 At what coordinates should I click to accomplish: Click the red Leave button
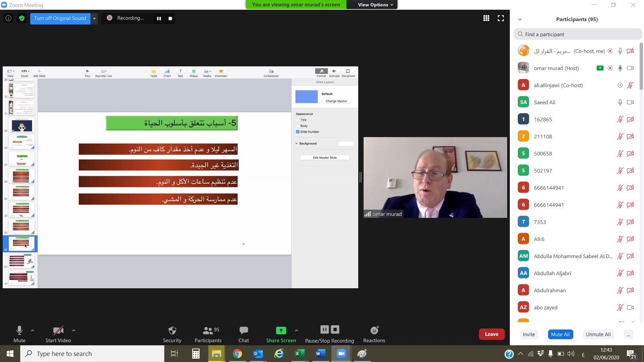491,334
